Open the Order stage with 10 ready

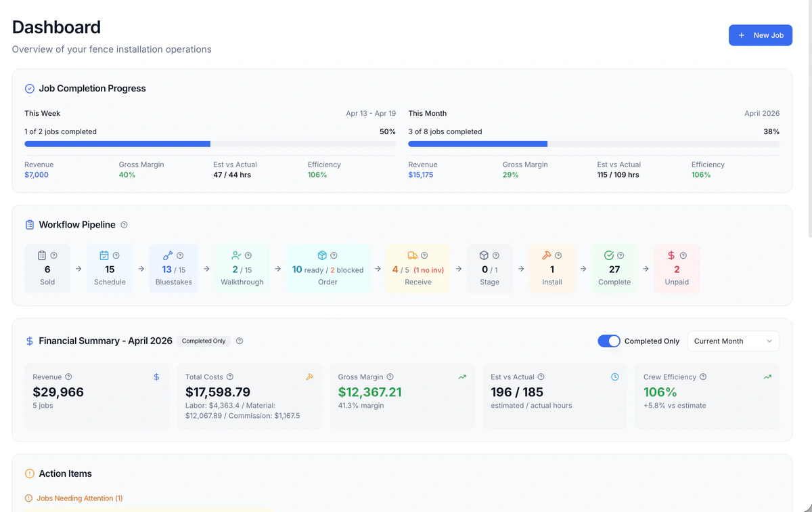pyautogui.click(x=328, y=268)
